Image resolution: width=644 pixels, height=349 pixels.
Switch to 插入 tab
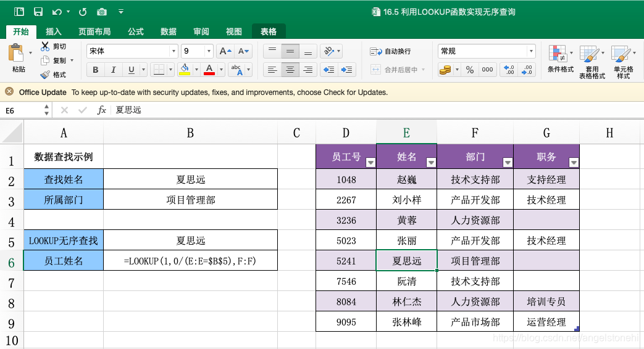click(53, 31)
